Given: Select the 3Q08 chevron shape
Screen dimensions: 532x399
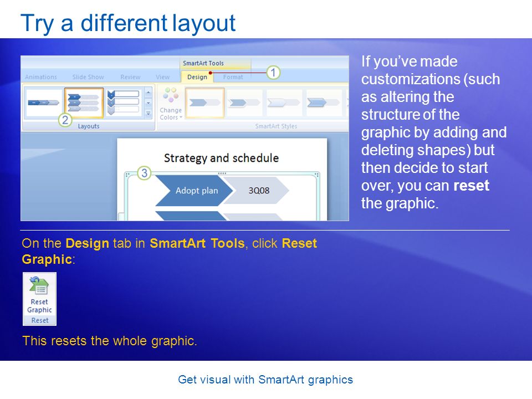Looking at the screenshot, I should click(257, 191).
